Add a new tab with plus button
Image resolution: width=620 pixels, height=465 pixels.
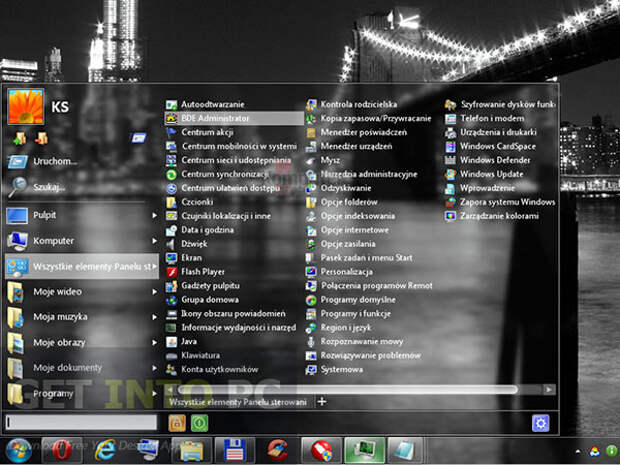(x=322, y=402)
